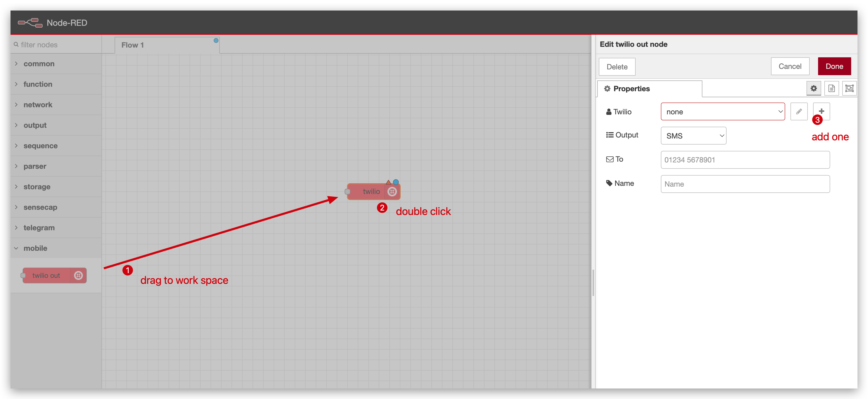Click the To phone number field

point(745,160)
